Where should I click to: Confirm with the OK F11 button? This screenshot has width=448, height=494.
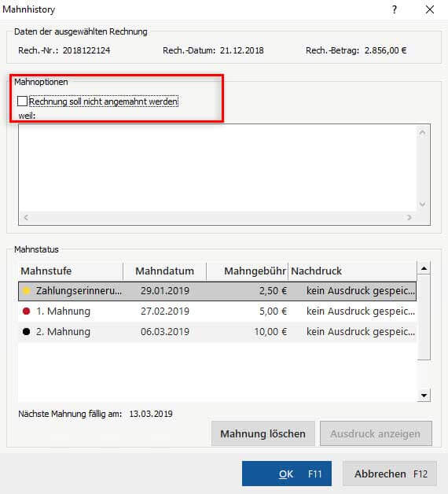coord(287,474)
